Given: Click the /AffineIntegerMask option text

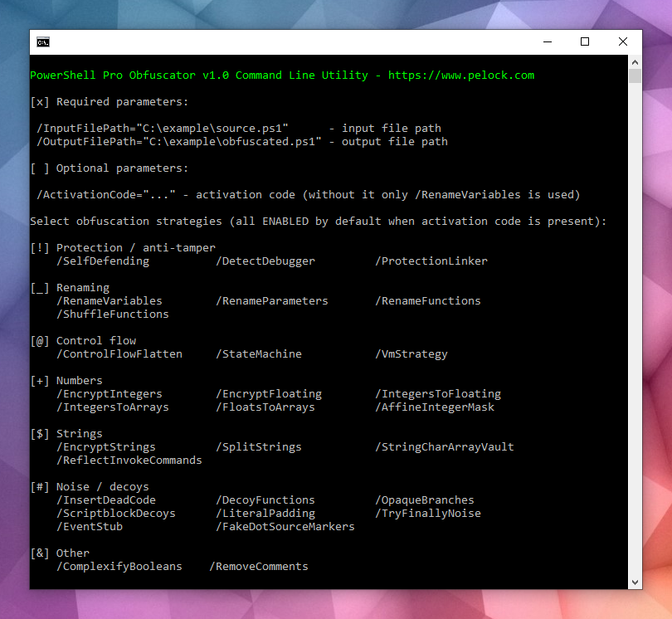Looking at the screenshot, I should (435, 407).
